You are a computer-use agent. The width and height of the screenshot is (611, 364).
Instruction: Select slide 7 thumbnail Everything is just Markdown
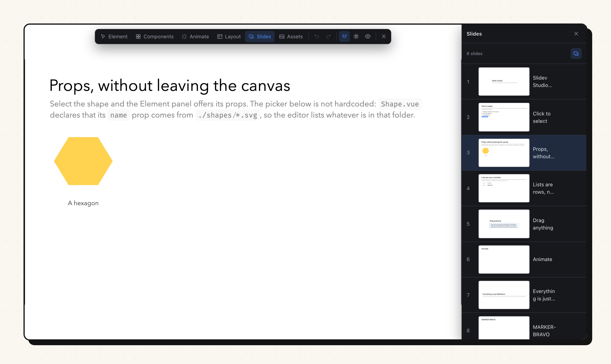tap(504, 295)
